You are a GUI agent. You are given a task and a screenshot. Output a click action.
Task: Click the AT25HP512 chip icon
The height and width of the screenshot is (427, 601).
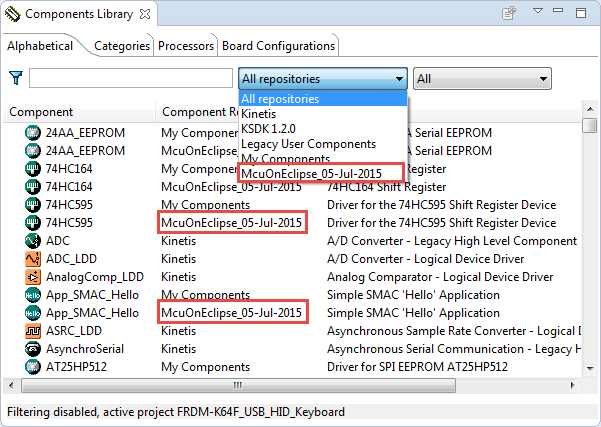coord(32,366)
